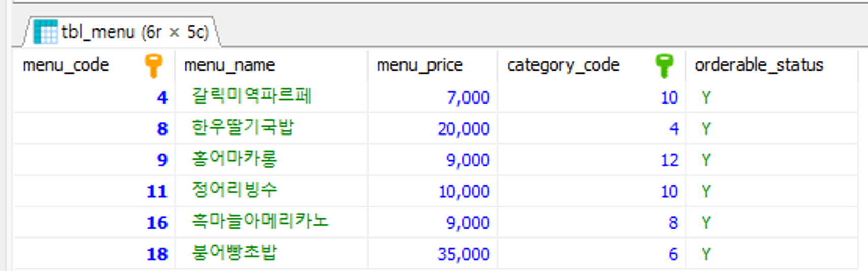Select the menu name 붕어빵초밥
This screenshot has height=271, width=868.
coord(234,253)
